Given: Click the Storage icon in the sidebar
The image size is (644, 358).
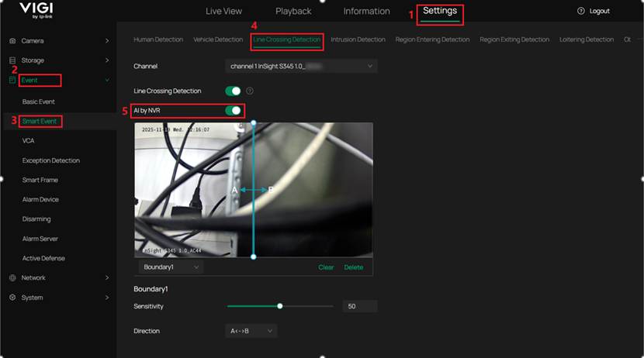Looking at the screenshot, I should click(x=12, y=60).
